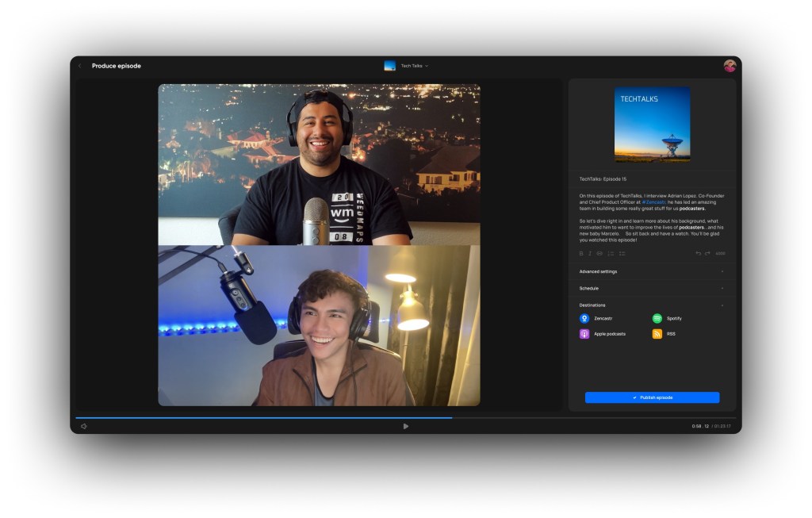Viewport: 812px width, 518px height.
Task: Click the Zencastr destination label
Action: (x=603, y=319)
